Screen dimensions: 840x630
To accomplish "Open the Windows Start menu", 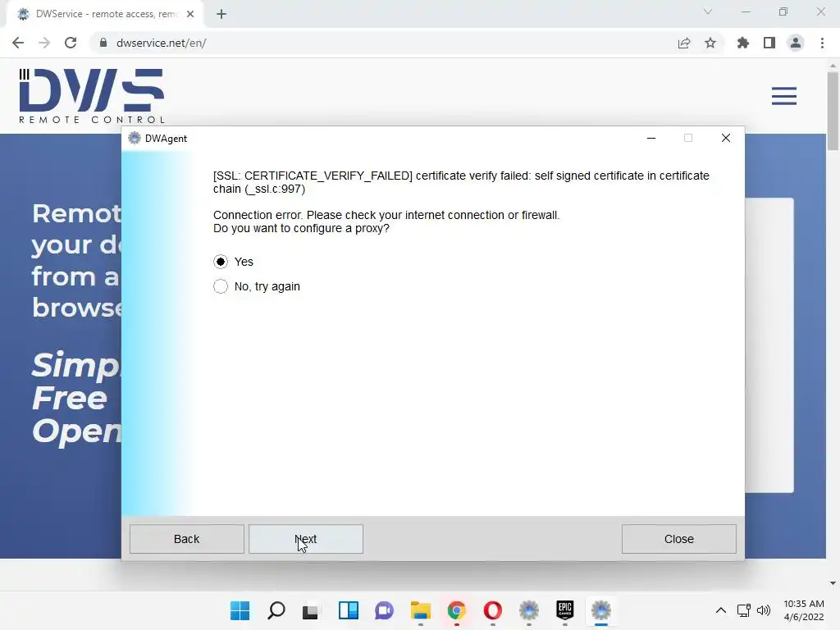I will click(240, 610).
